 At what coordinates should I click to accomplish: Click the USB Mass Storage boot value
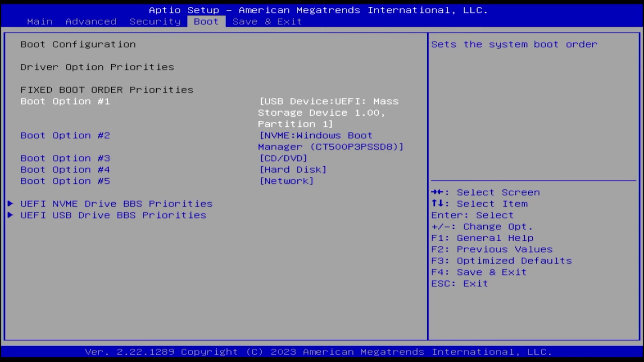click(328, 112)
